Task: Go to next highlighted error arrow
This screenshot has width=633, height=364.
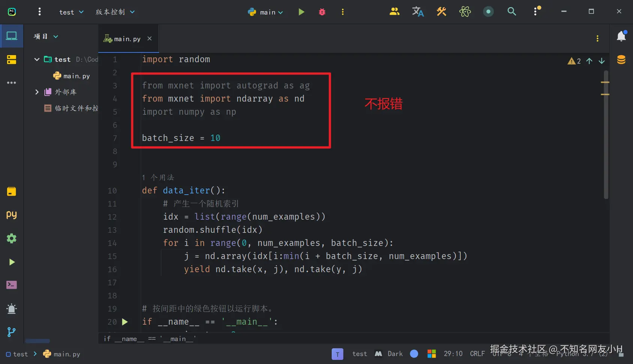Action: point(602,61)
